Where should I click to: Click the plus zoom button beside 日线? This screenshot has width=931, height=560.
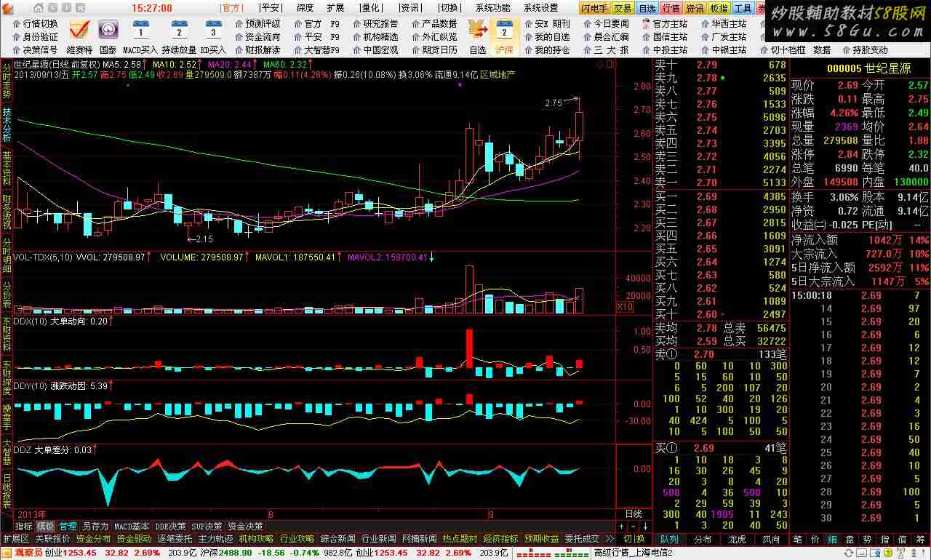click(x=621, y=526)
